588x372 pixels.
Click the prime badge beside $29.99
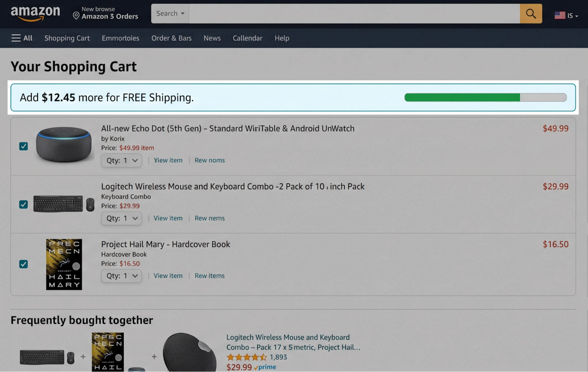pos(265,367)
